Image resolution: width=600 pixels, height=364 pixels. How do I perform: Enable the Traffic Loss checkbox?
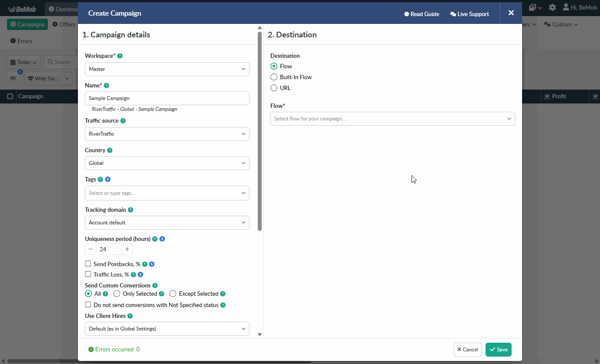[88, 274]
